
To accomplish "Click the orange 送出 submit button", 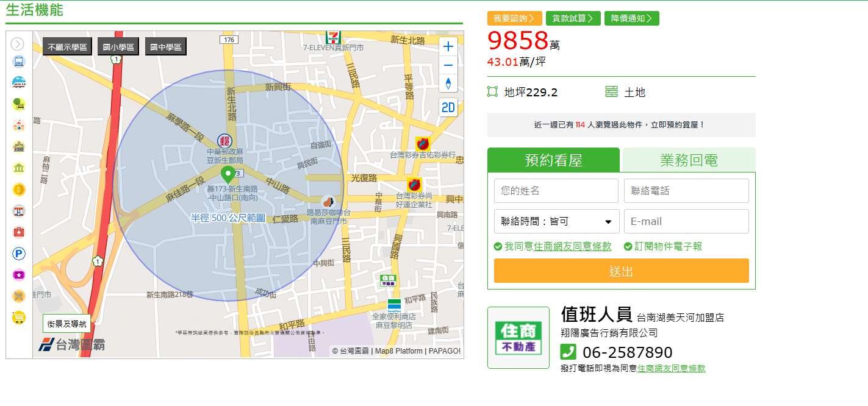I will point(621,271).
